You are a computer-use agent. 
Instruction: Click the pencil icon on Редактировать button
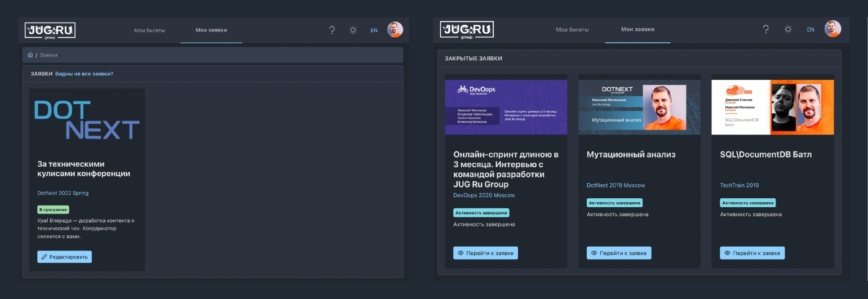pos(45,257)
